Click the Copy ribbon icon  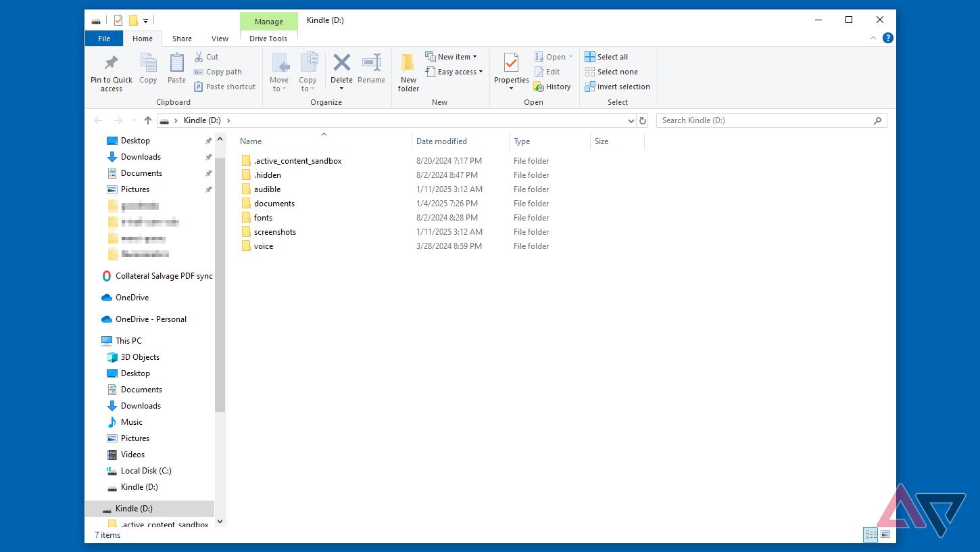[148, 63]
